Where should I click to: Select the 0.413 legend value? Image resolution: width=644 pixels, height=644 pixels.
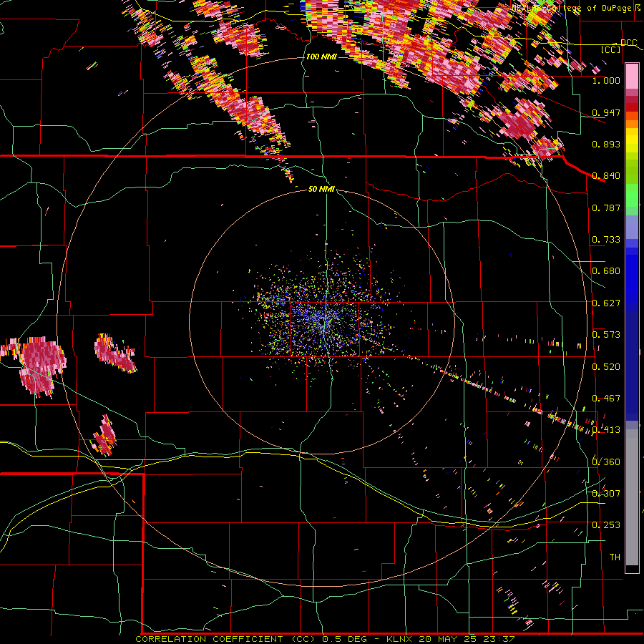[606, 430]
